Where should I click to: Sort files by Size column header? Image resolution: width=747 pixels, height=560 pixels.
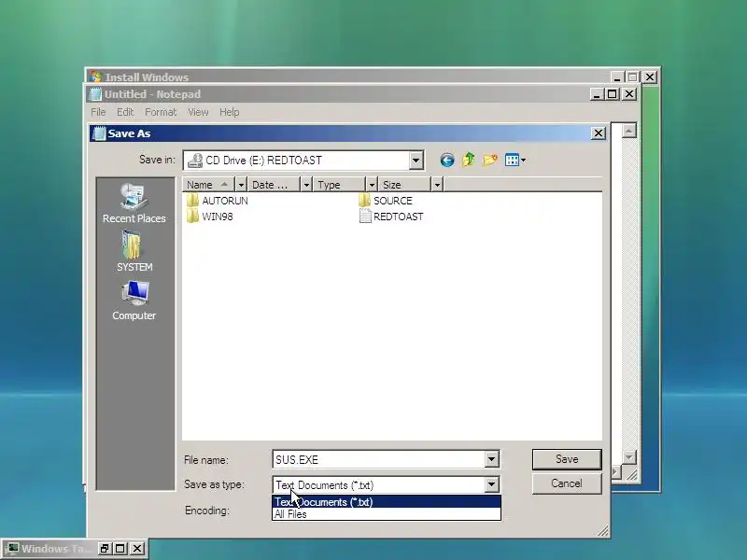(404, 185)
